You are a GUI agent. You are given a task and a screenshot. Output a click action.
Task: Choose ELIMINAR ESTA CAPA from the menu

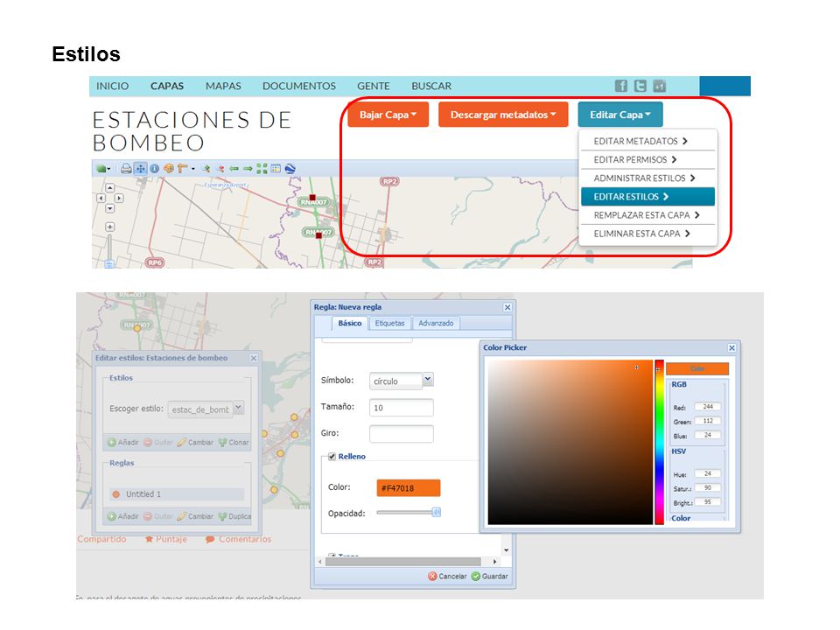coord(647,234)
